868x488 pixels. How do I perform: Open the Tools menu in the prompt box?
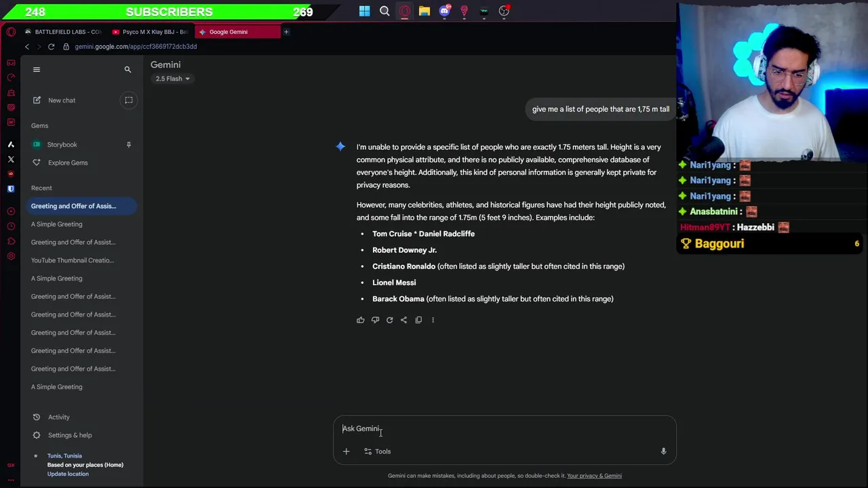tap(377, 451)
